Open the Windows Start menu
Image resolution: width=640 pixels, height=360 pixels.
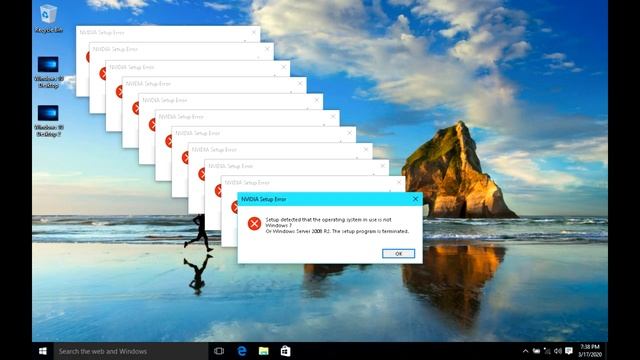(x=43, y=351)
